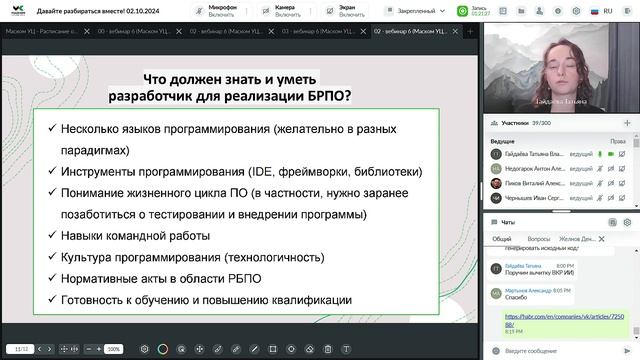Switch to the 00 - вебинар 6 tab
The width and height of the screenshot is (640, 360).
click(133, 31)
